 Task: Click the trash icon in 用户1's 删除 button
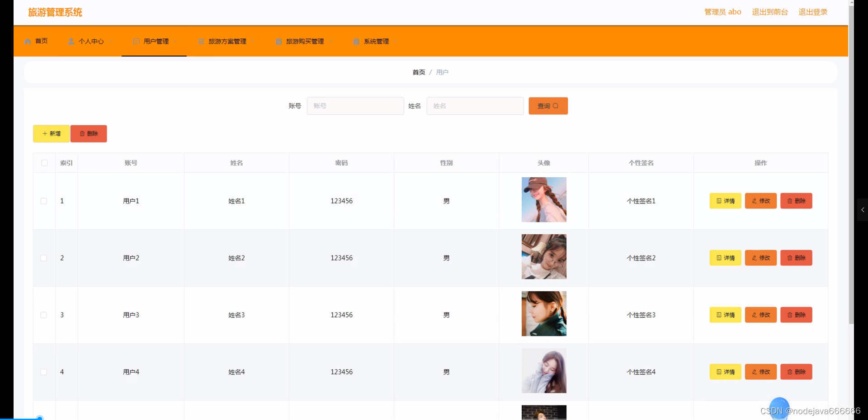coord(790,201)
